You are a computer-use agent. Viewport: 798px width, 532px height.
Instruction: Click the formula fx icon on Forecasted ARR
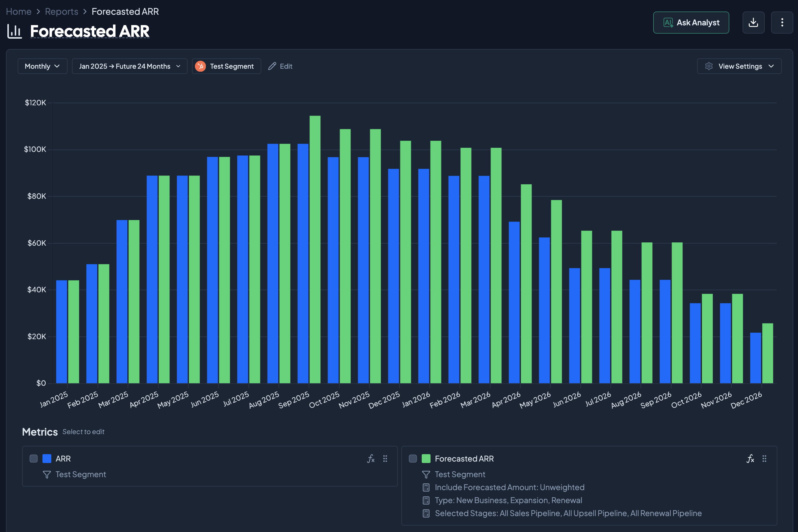point(750,459)
